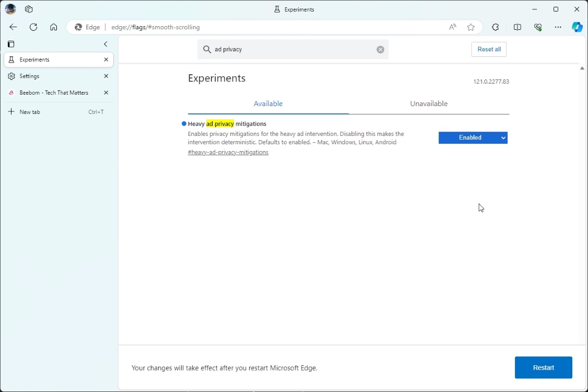Enter immersive reader mode
The width and height of the screenshot is (588, 392).
click(x=452, y=27)
